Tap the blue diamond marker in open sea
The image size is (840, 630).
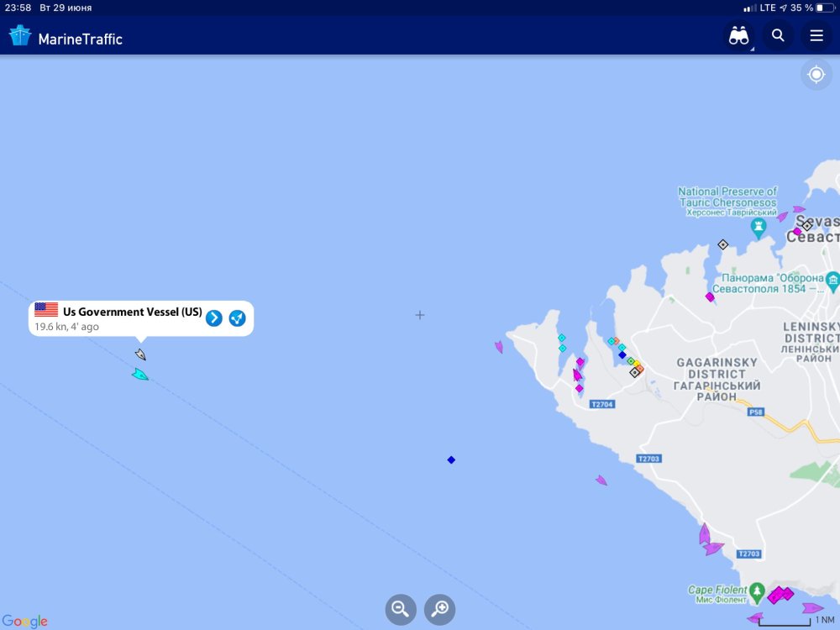coord(451,459)
